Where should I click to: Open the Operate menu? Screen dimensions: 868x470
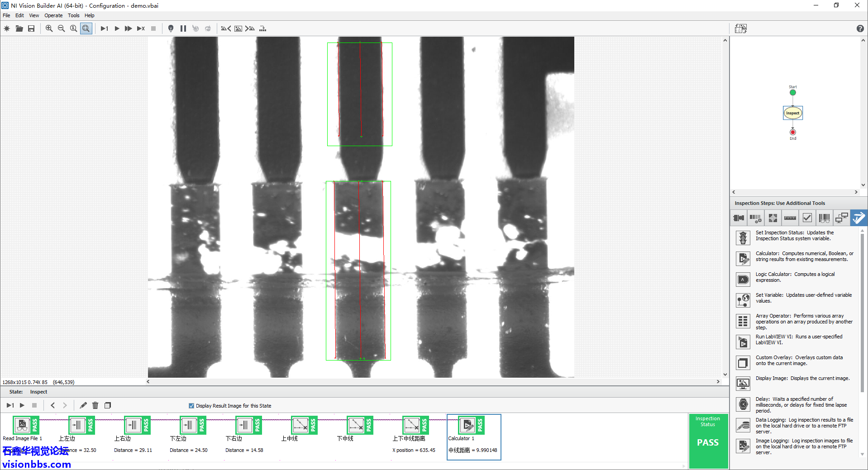click(x=53, y=15)
